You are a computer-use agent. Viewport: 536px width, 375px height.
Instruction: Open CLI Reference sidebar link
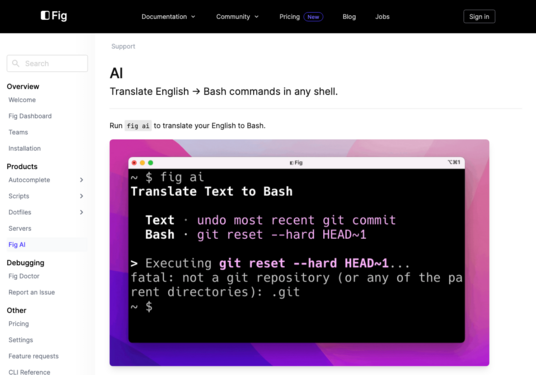tap(29, 372)
